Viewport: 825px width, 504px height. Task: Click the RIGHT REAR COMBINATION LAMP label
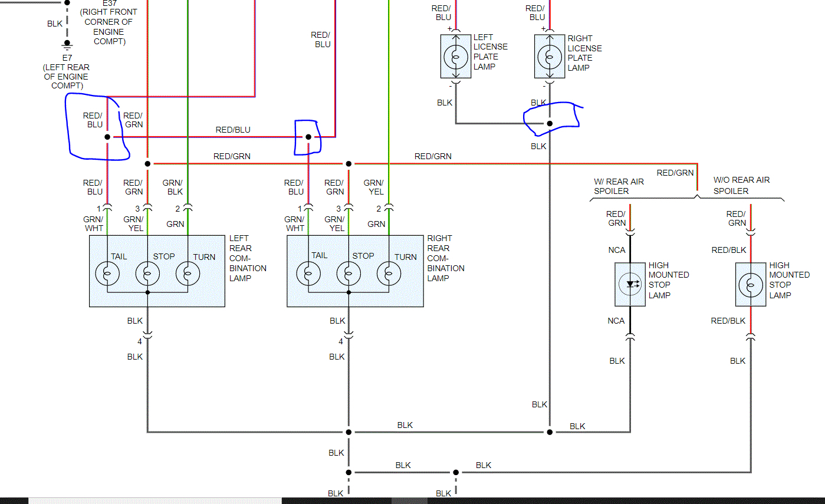(446, 258)
